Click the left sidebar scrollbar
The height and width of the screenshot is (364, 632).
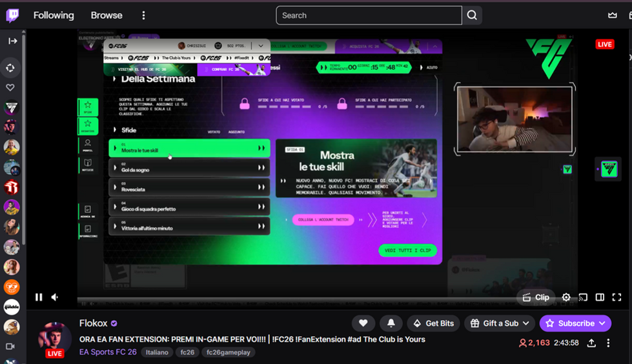point(24,139)
